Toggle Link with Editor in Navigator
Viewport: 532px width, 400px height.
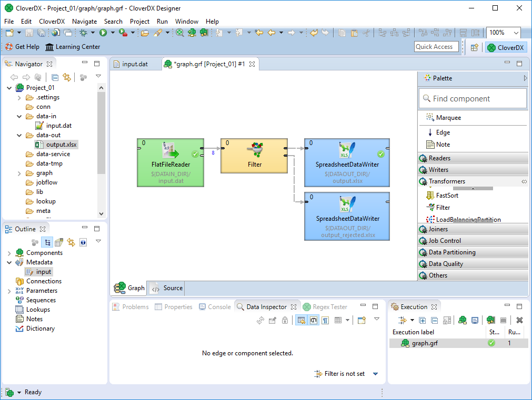(x=67, y=77)
